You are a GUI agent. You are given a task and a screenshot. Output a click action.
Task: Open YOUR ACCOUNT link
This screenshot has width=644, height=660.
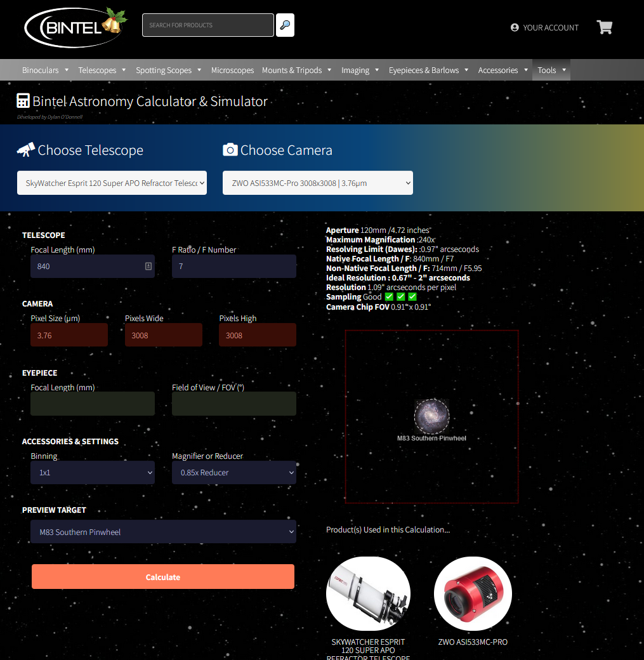pyautogui.click(x=551, y=28)
